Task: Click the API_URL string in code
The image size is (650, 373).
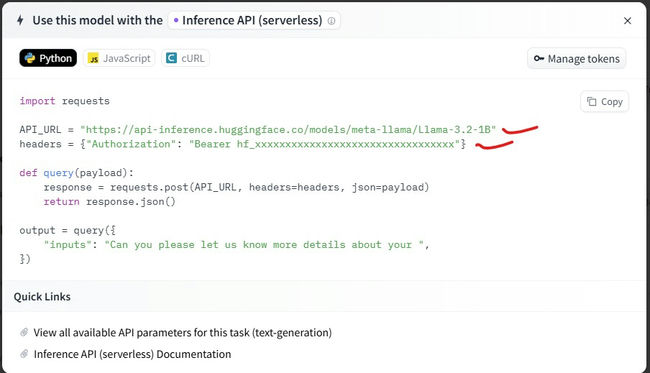Action: pyautogui.click(x=288, y=130)
